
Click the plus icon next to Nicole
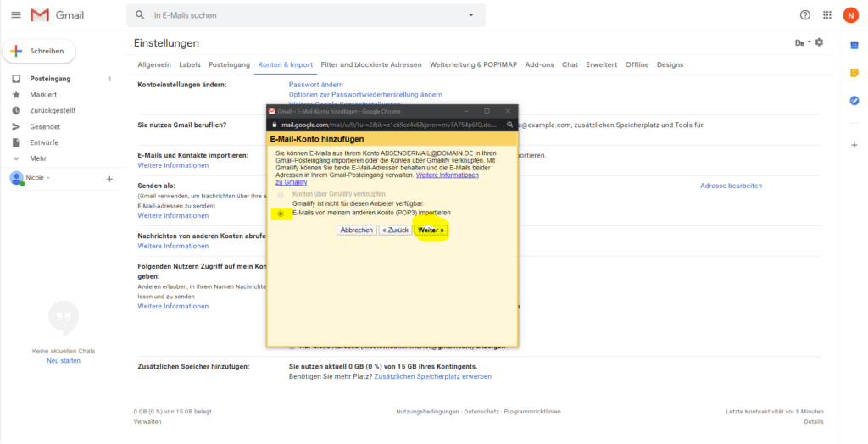click(109, 179)
